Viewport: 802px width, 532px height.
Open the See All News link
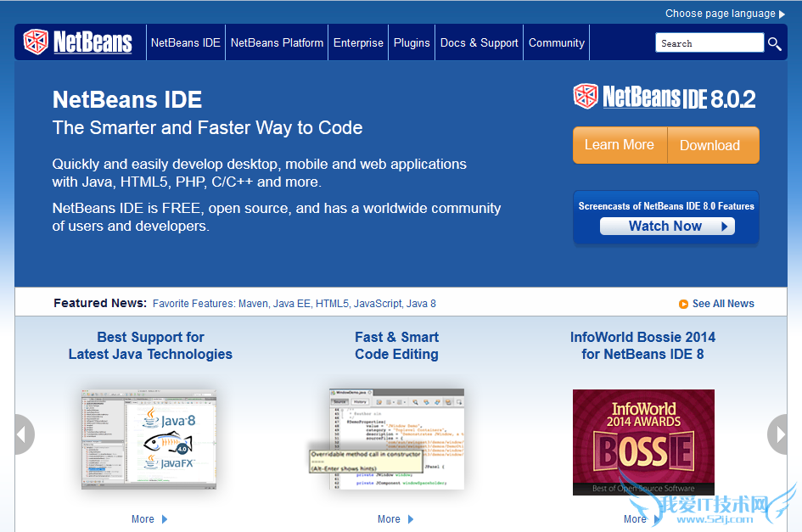[723, 304]
